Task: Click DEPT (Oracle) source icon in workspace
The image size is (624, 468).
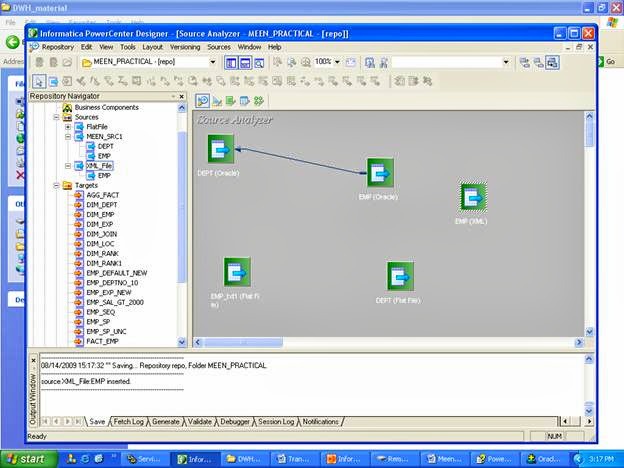Action: click(x=221, y=149)
